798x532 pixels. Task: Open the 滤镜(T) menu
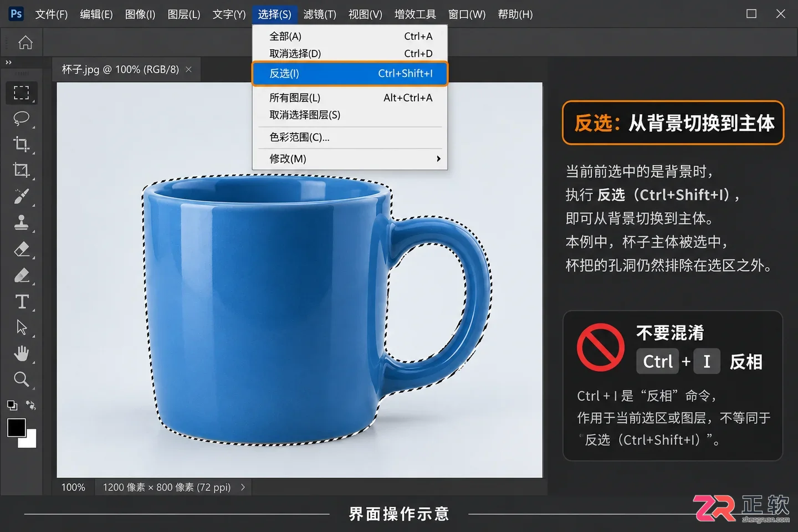[x=320, y=14]
